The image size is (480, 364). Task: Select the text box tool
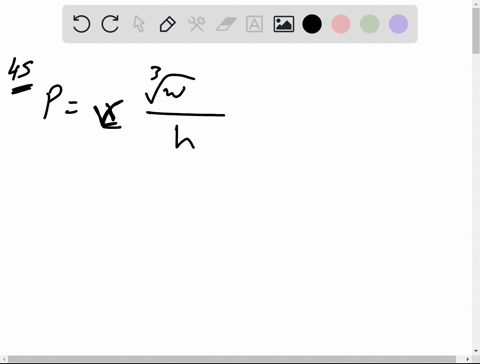point(254,24)
